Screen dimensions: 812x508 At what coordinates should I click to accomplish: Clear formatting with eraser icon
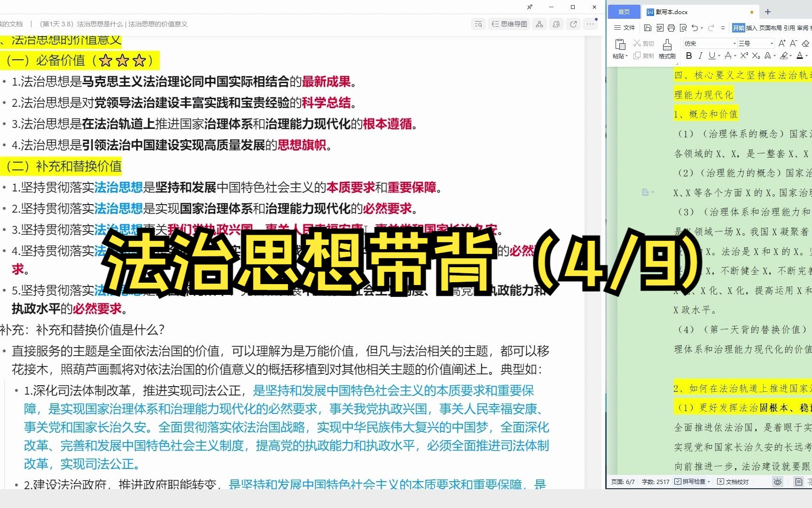coord(805,43)
